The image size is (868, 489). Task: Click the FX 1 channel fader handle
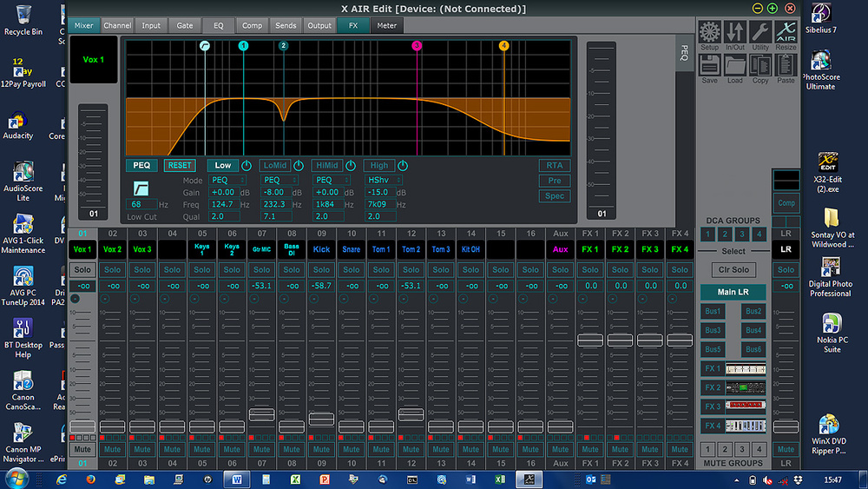coord(590,340)
